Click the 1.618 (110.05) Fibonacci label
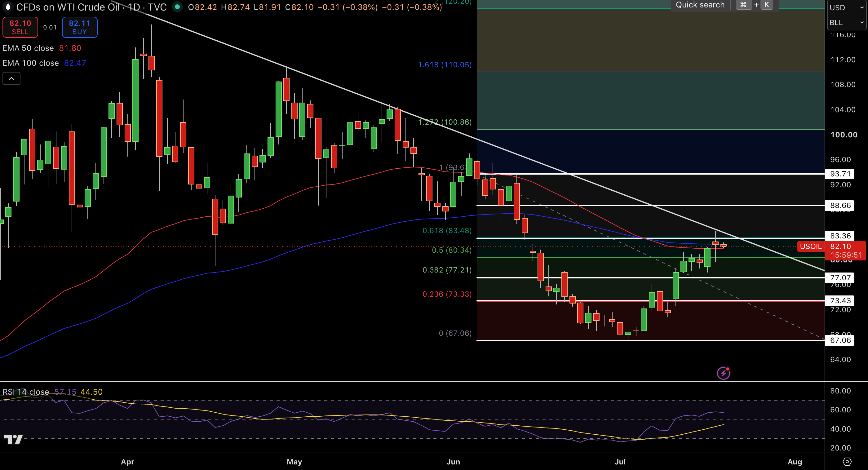The height and width of the screenshot is (470, 868). click(x=445, y=65)
